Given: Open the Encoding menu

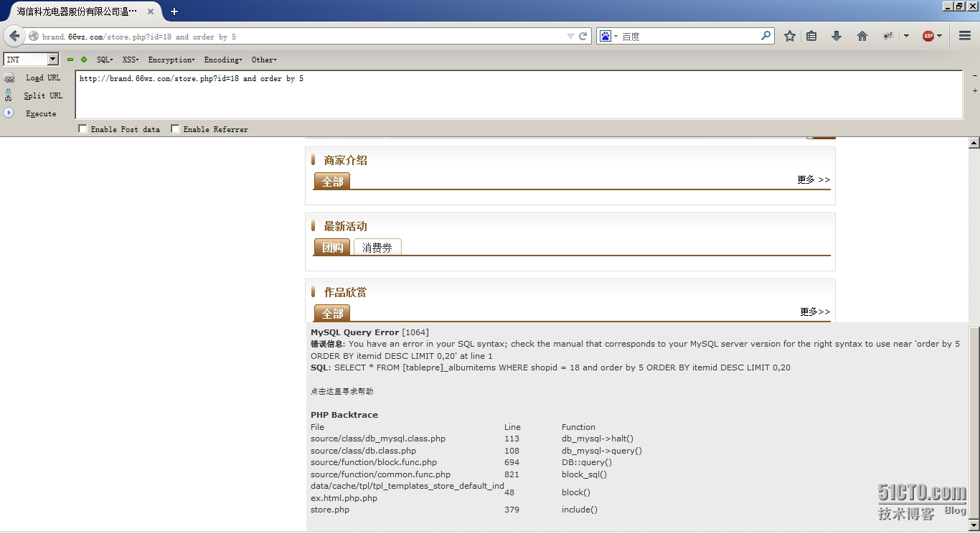Looking at the screenshot, I should click(223, 60).
